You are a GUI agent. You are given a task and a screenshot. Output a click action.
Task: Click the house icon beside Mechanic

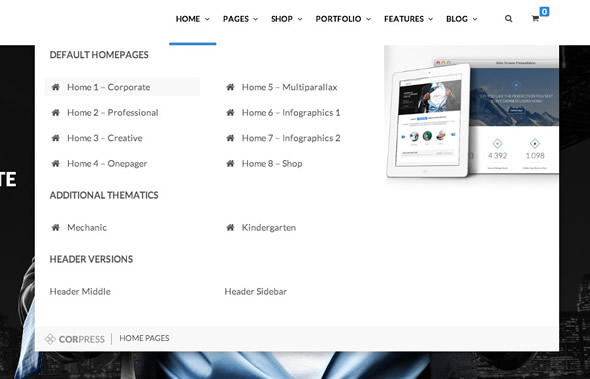coord(56,227)
